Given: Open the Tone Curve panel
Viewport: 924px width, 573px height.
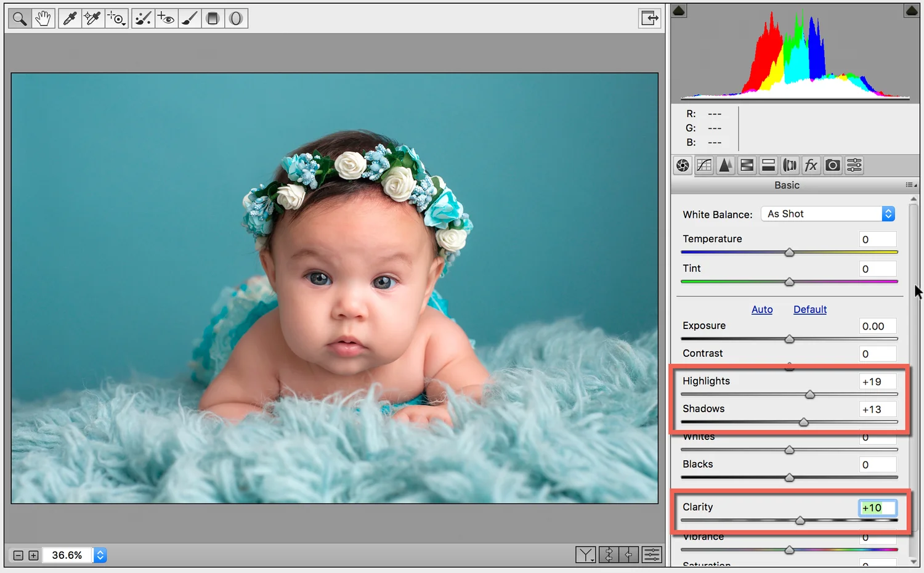Looking at the screenshot, I should coord(703,165).
